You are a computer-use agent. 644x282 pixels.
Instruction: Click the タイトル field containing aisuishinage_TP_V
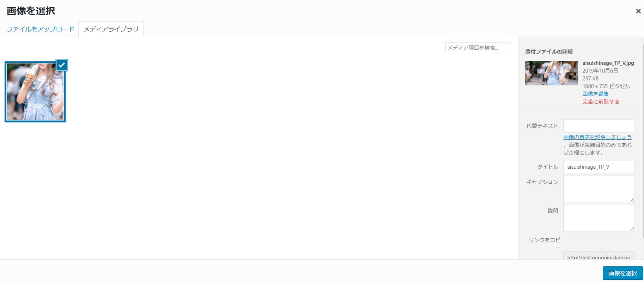(599, 167)
